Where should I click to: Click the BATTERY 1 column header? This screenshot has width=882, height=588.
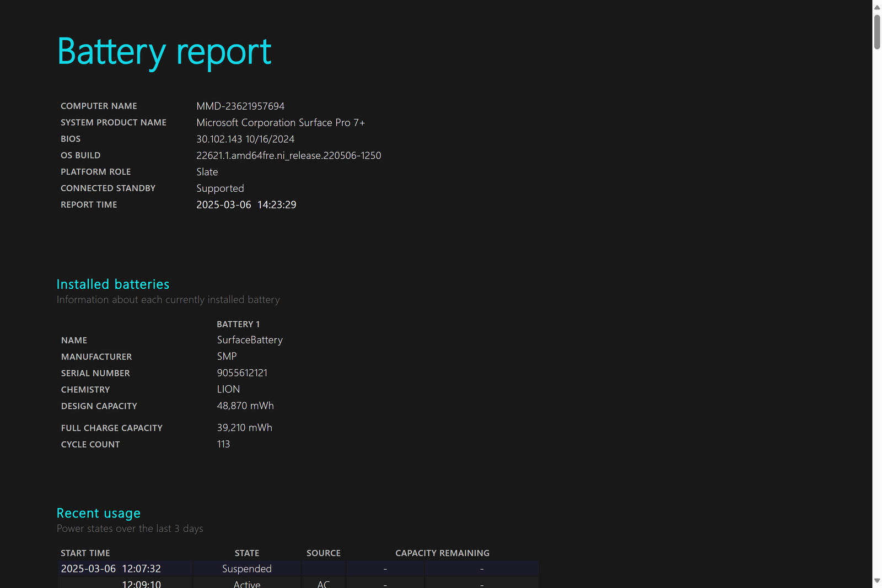238,324
